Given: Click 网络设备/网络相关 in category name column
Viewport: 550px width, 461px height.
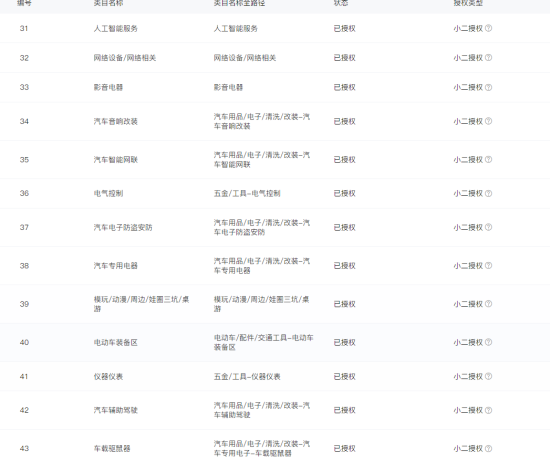Looking at the screenshot, I should coord(125,58).
